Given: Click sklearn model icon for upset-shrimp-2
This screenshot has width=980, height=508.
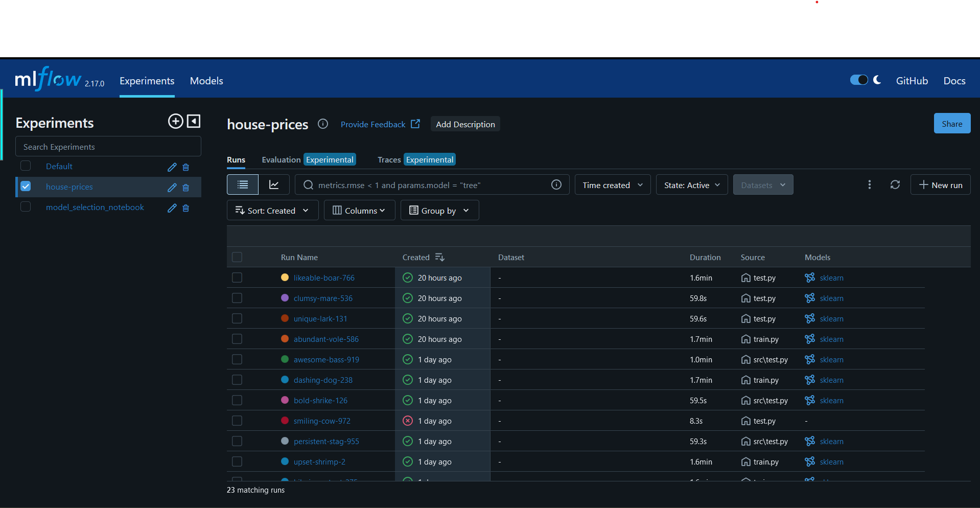Looking at the screenshot, I should (810, 461).
